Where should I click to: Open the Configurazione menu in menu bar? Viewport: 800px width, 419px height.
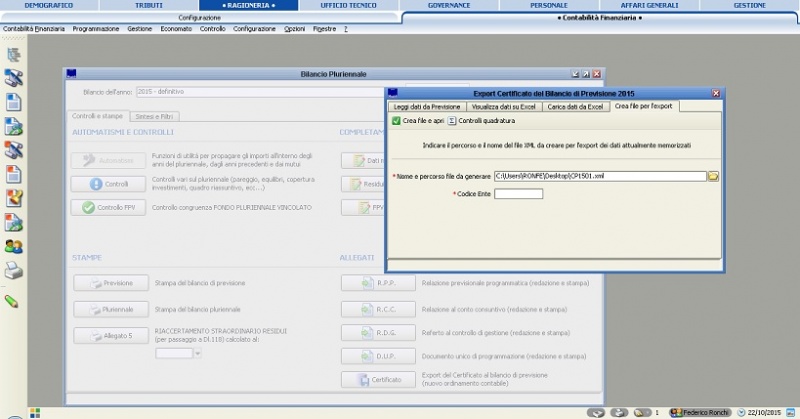(x=254, y=29)
